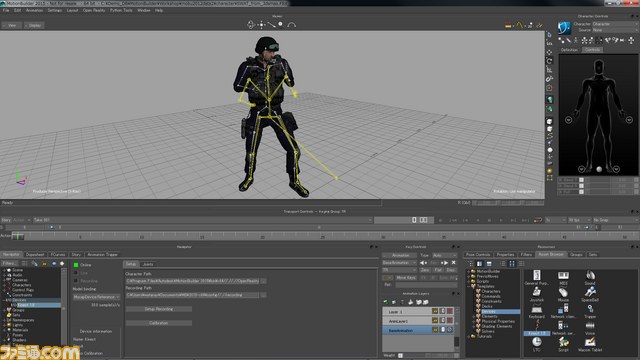The image size is (640, 360).
Task: Toggle the Recording checkbox
Action: (x=76, y=281)
